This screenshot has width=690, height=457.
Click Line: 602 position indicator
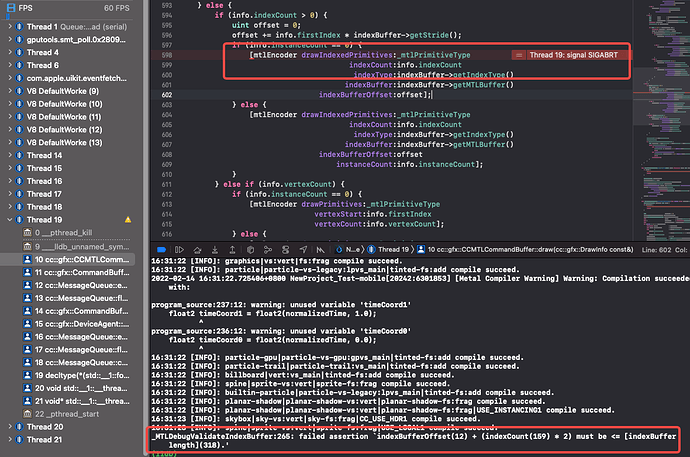point(656,250)
